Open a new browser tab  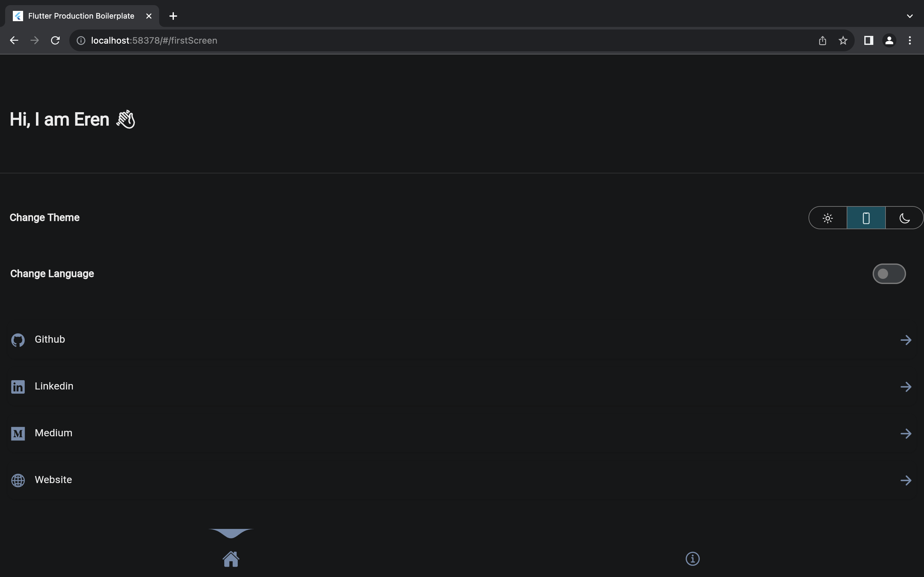(173, 16)
